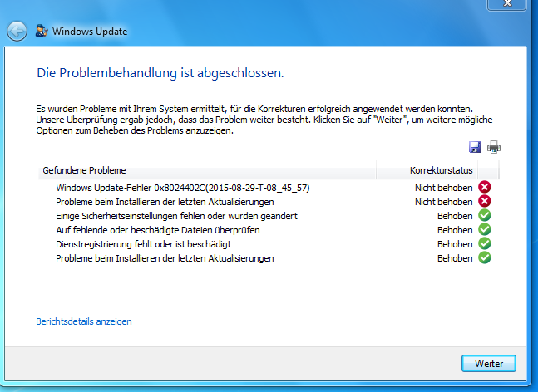Select row Windows Update-Fehler 0x8024402C
This screenshot has height=392, width=538.
click(269, 188)
